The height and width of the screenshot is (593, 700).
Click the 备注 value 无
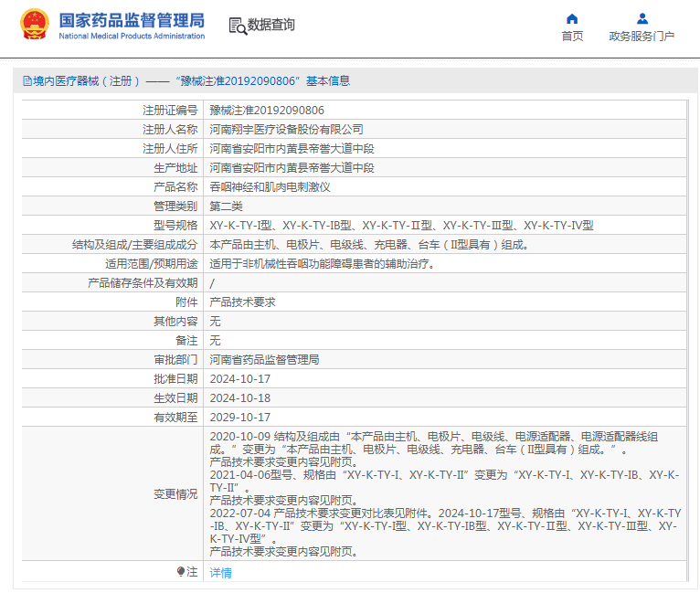215,341
